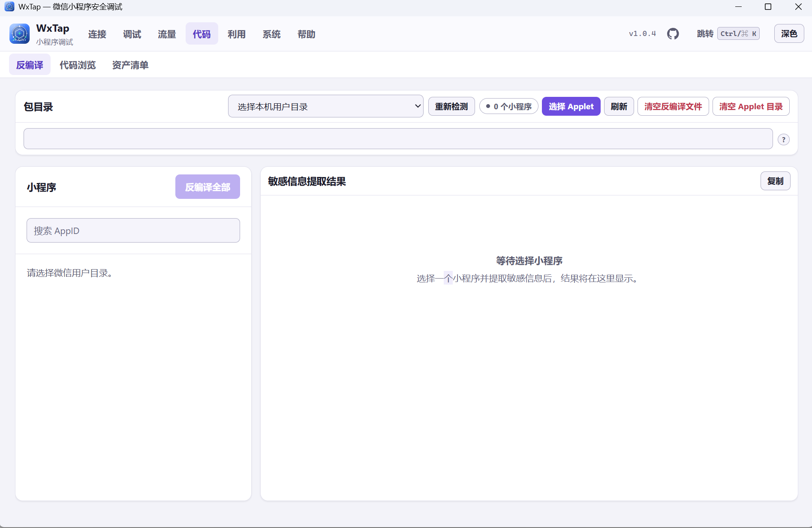Click the 敏感信息提取结果 panel title
Image resolution: width=812 pixels, height=528 pixels.
[307, 181]
